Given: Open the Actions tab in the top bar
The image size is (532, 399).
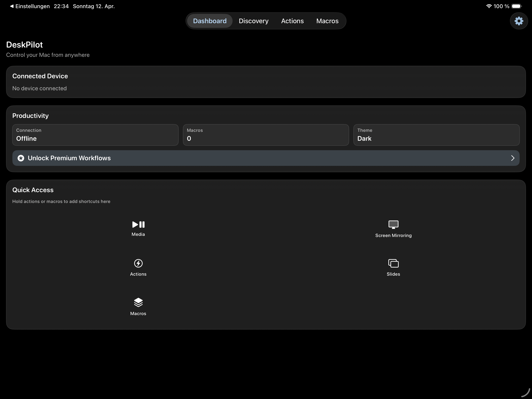Looking at the screenshot, I should [292, 21].
